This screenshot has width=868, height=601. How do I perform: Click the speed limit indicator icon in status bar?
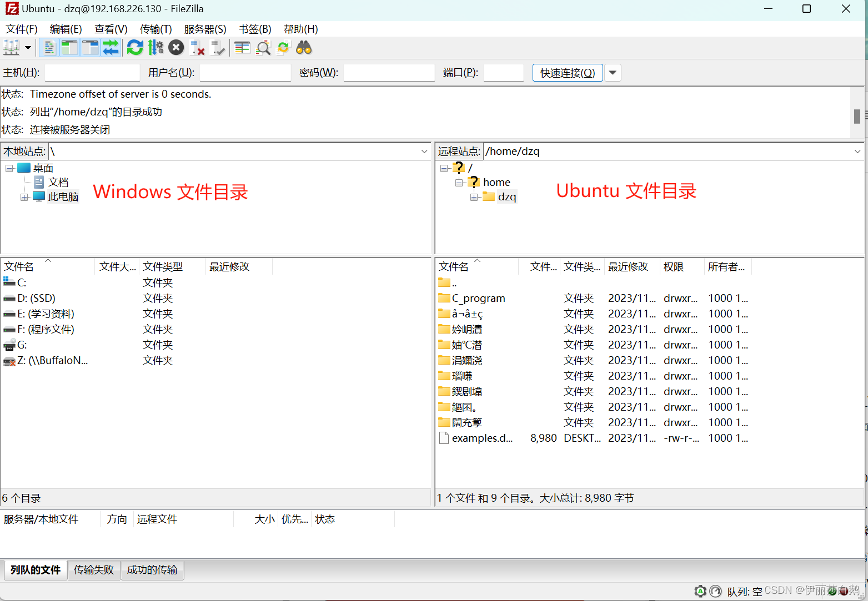pos(716,591)
